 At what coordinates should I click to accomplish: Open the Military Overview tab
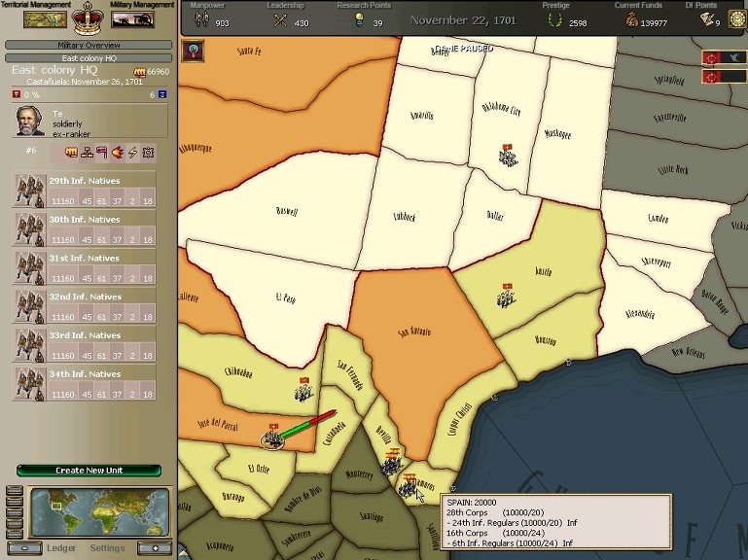tap(89, 45)
